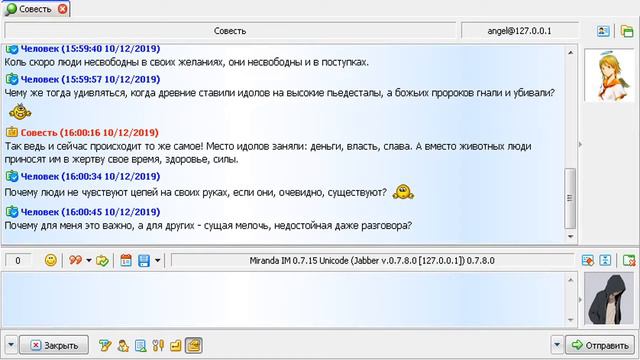The height and width of the screenshot is (360, 640).
Task: Click the text formatting pencil icon
Action: [105, 346]
